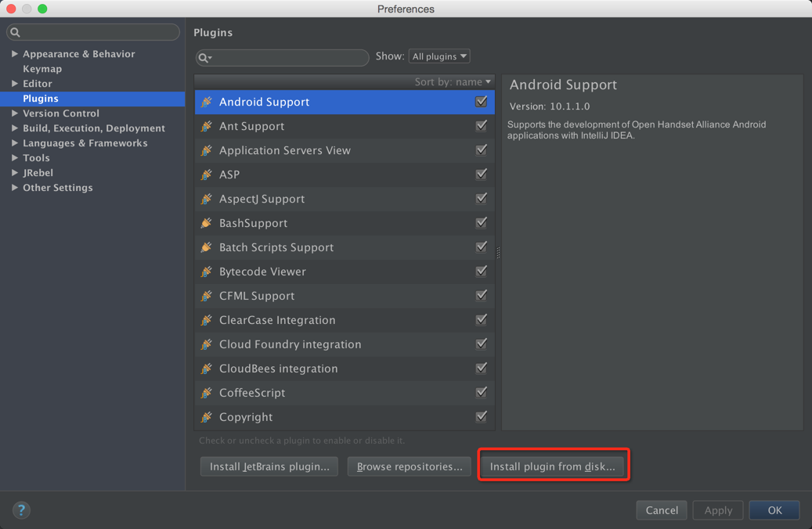
Task: Click the plugin icon beside ClearCase Integration
Action: pos(207,320)
